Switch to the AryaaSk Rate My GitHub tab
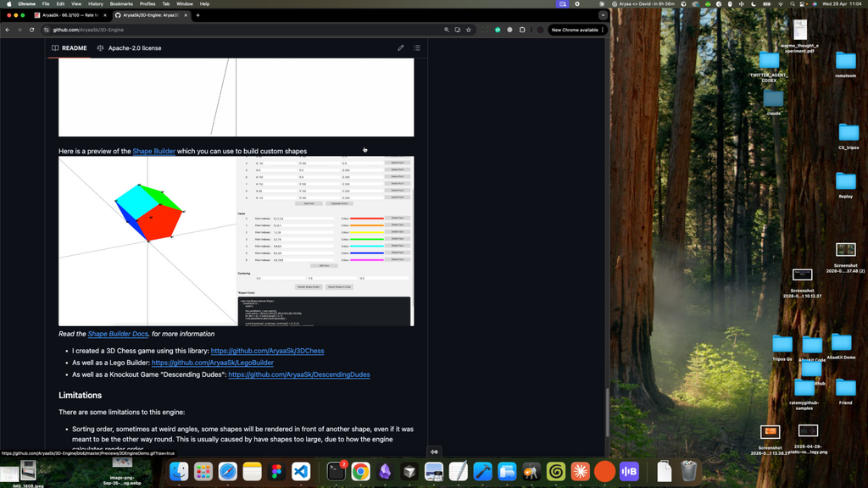This screenshot has width=868, height=488. tap(70, 15)
